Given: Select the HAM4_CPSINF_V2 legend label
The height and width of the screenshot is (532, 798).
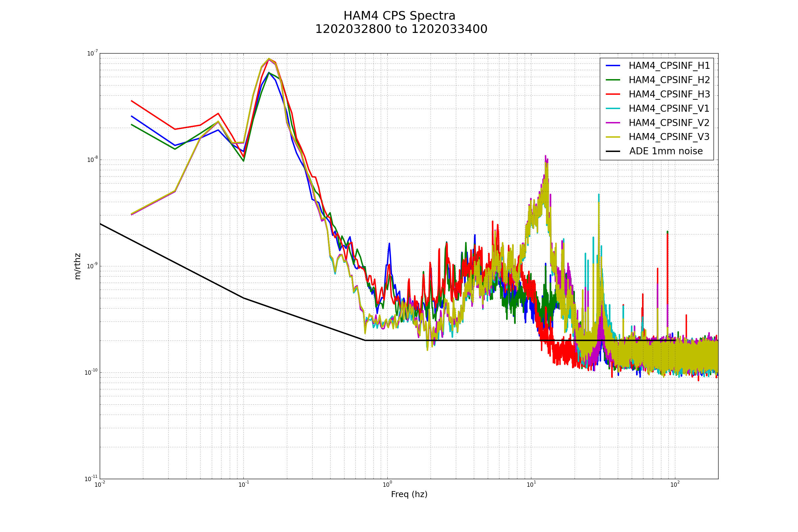Looking at the screenshot, I should click(669, 123).
